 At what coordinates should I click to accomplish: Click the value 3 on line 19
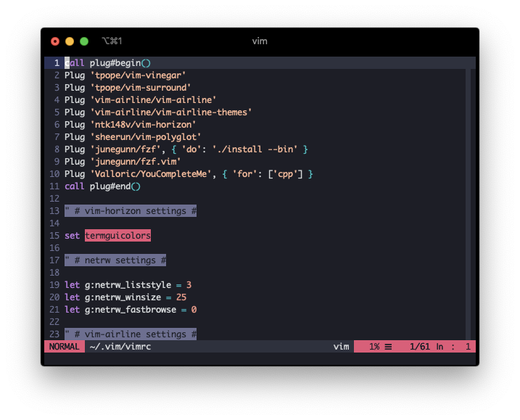pos(189,285)
